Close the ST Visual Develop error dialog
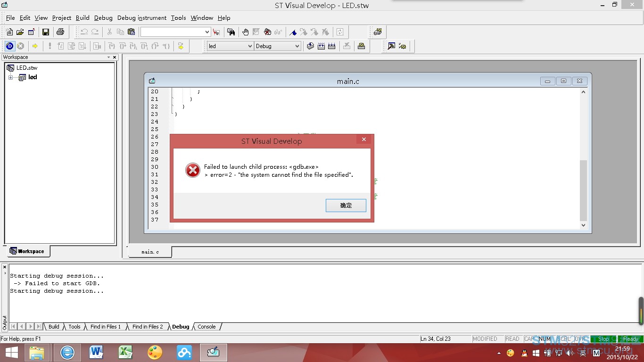Screen dimensions: 644x362 [x=363, y=140]
